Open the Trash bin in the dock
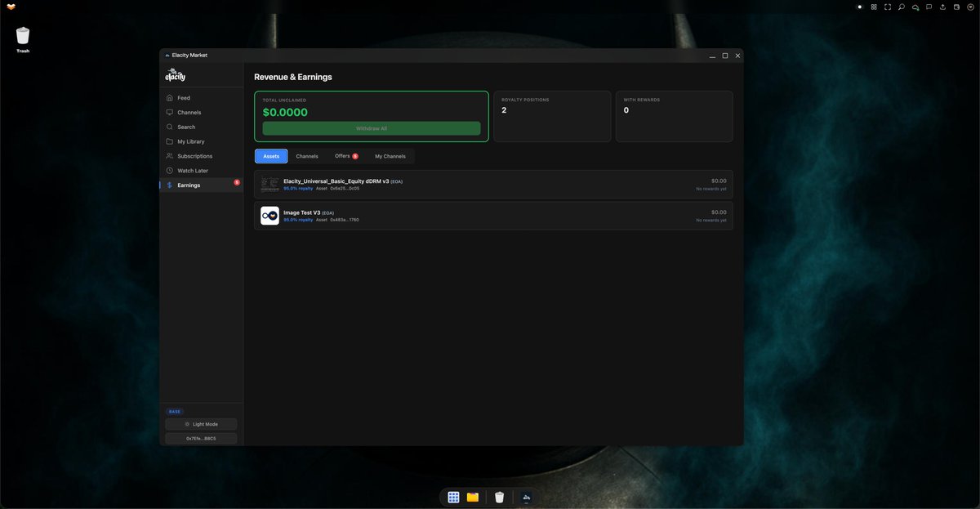Image resolution: width=980 pixels, height=509 pixels. (499, 497)
